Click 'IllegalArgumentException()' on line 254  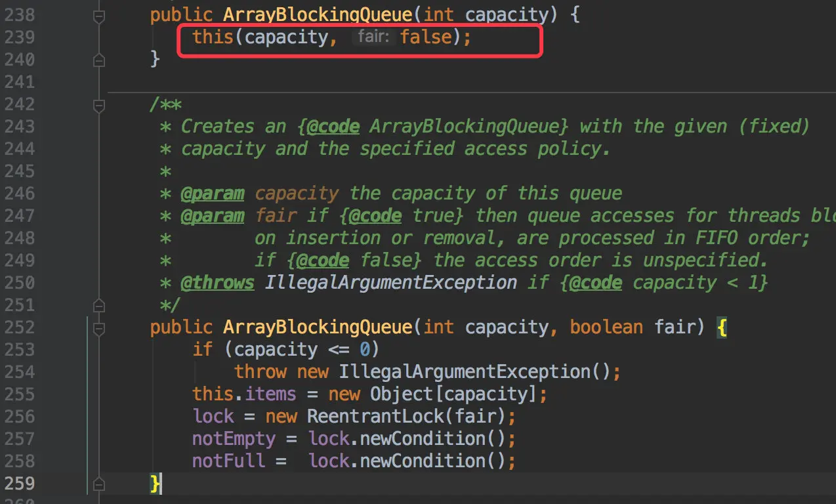(474, 371)
